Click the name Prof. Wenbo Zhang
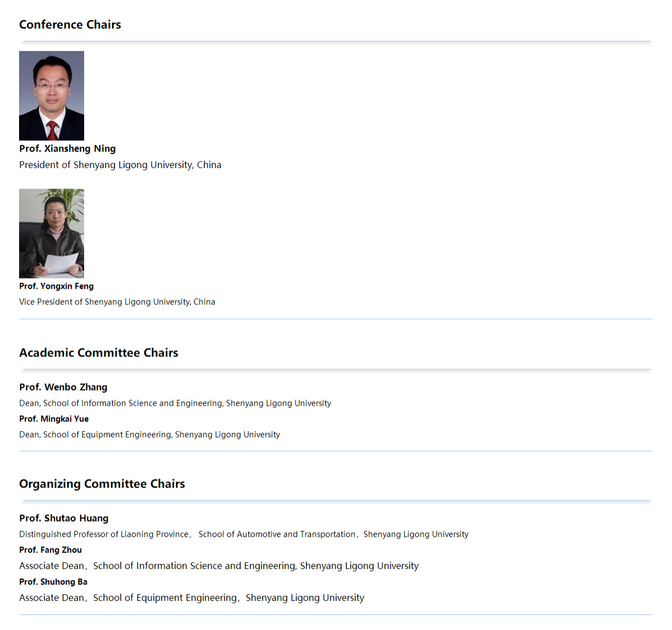Viewport: 672px width, 630px height. [x=63, y=387]
